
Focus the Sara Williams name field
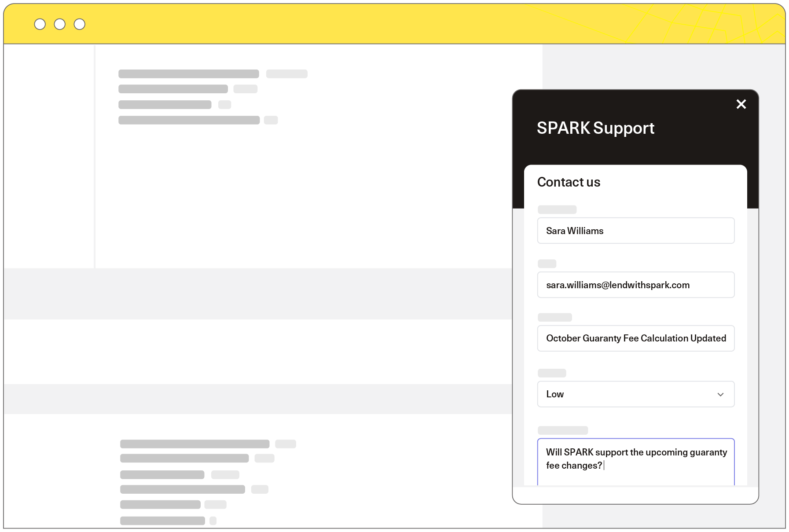point(635,231)
